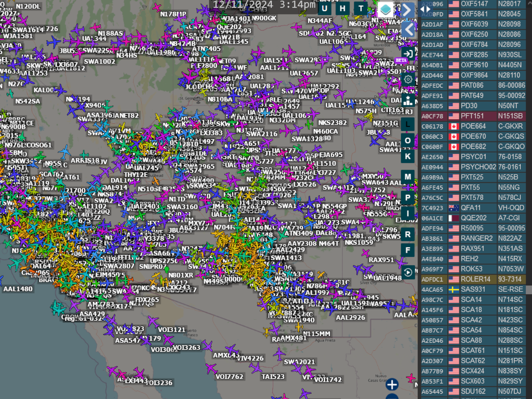This screenshot has height=399, width=532.
Task: Open the settings gear on the map
Action: pos(408,79)
